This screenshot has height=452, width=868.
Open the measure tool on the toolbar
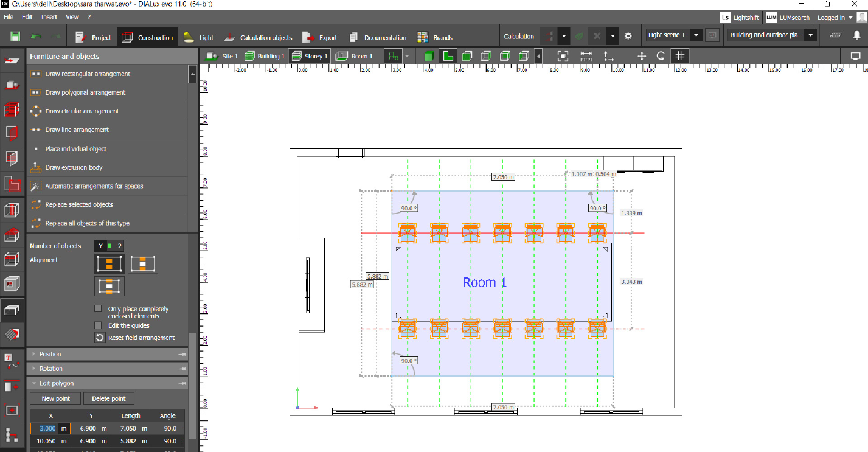(585, 56)
